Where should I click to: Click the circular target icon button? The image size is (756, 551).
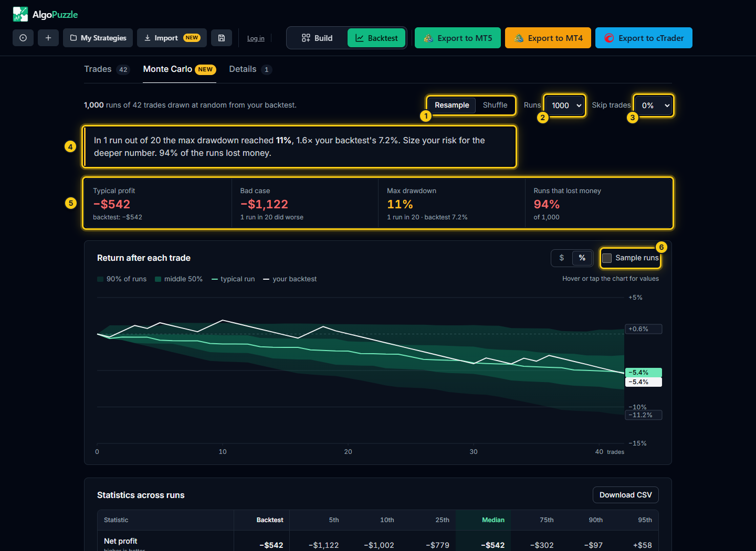point(23,38)
